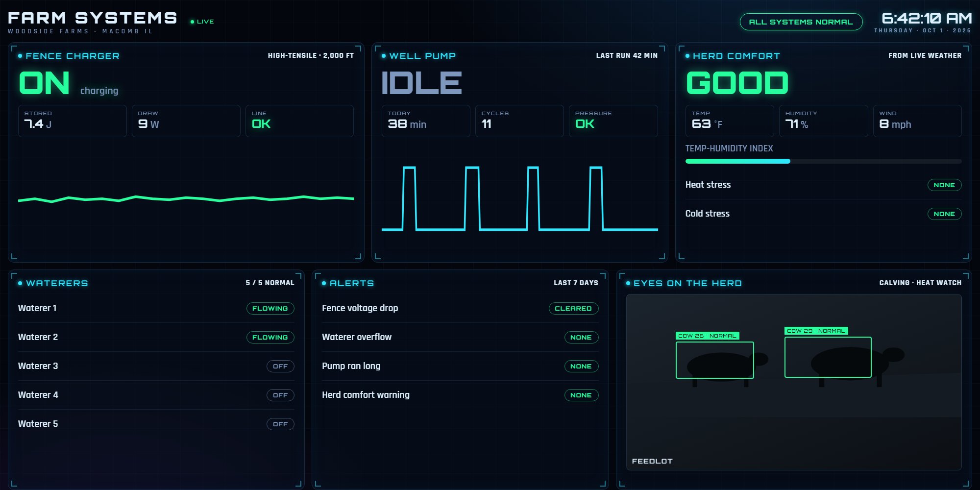Click the Herd Comfort panel indicator dot
The width and height of the screenshot is (980, 490).
pos(687,56)
